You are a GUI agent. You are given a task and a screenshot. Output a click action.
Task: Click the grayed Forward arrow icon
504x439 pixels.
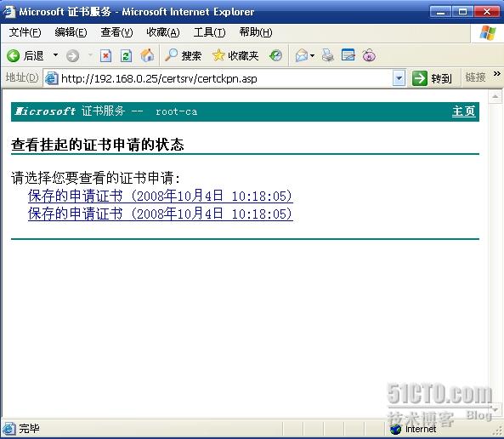click(72, 56)
